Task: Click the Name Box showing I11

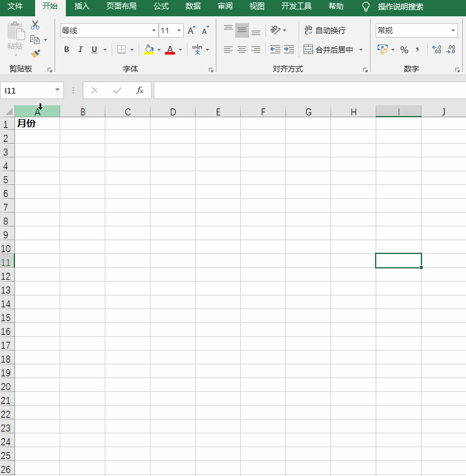Action: click(28, 90)
